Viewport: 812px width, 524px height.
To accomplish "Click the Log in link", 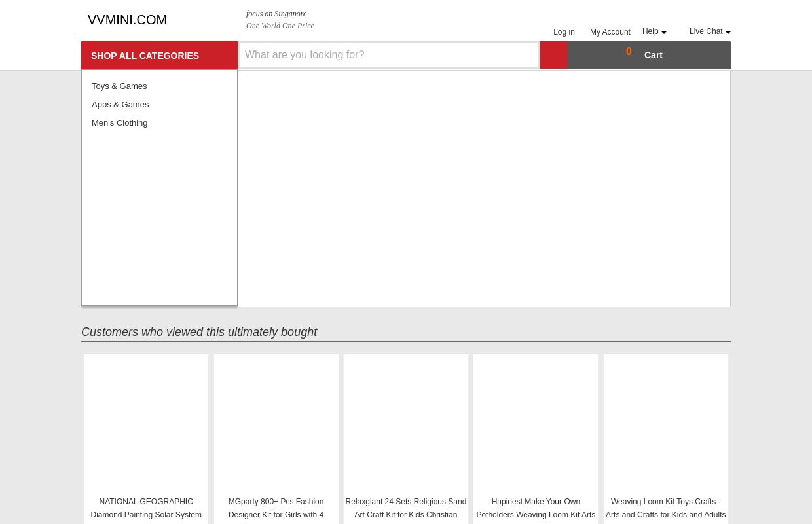I will point(564,32).
